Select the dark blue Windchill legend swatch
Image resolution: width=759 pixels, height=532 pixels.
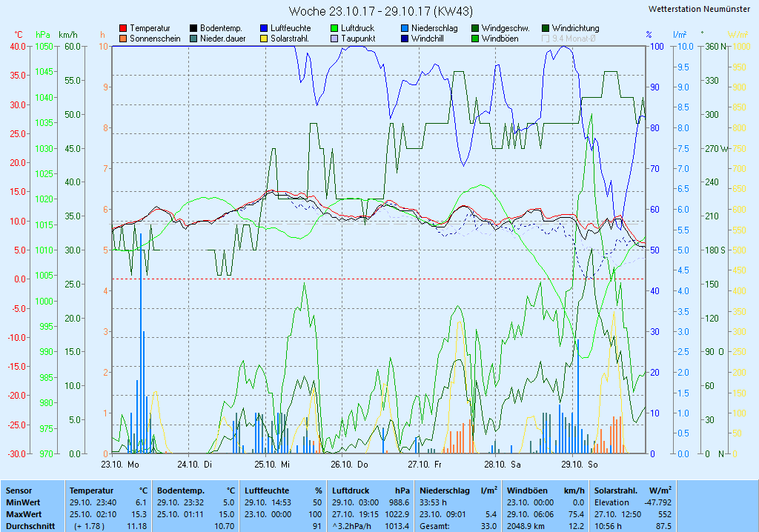[x=405, y=39]
